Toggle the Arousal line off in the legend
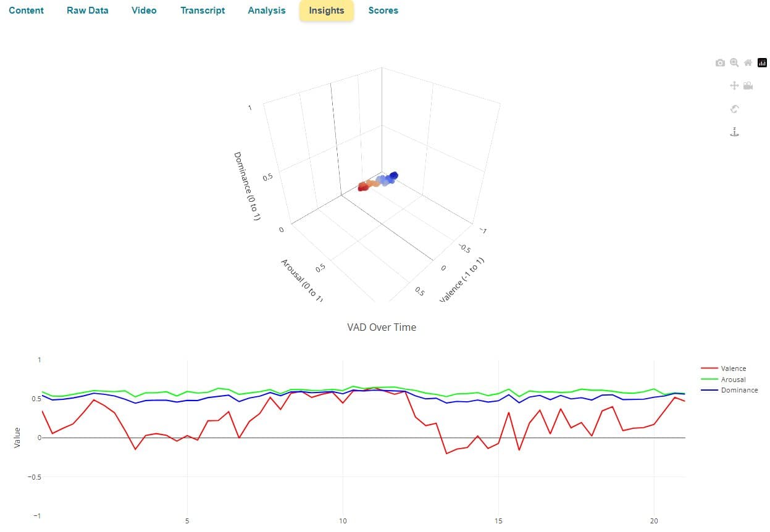 pos(733,379)
